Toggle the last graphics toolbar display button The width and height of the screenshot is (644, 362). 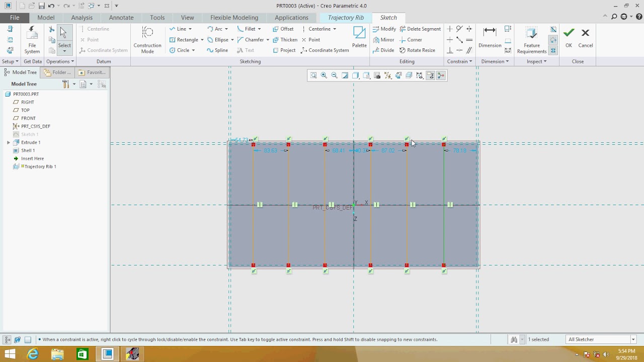pyautogui.click(x=441, y=75)
